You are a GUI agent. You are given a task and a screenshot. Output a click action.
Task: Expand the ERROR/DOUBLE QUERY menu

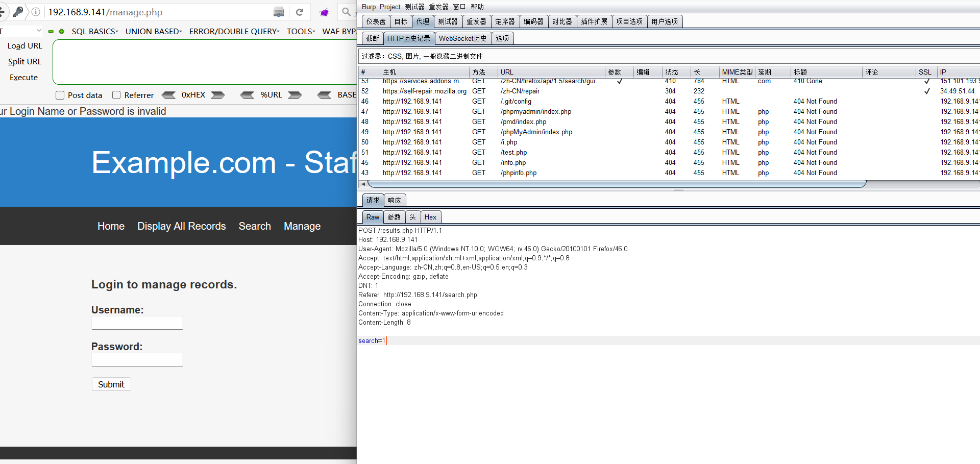coord(234,32)
